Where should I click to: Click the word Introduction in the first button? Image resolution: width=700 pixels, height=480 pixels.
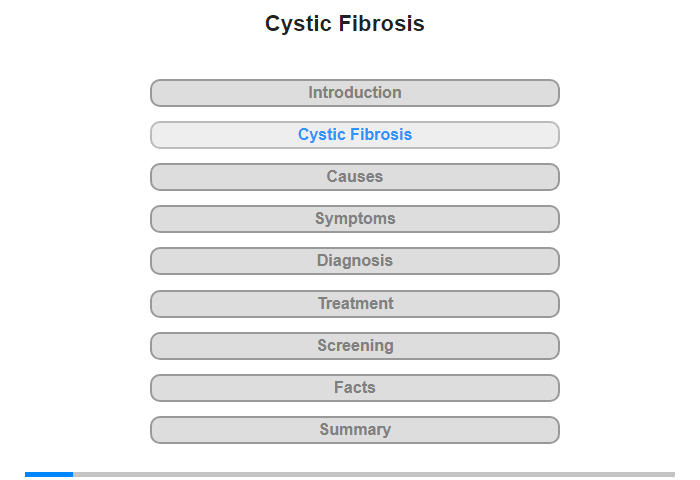coord(355,93)
